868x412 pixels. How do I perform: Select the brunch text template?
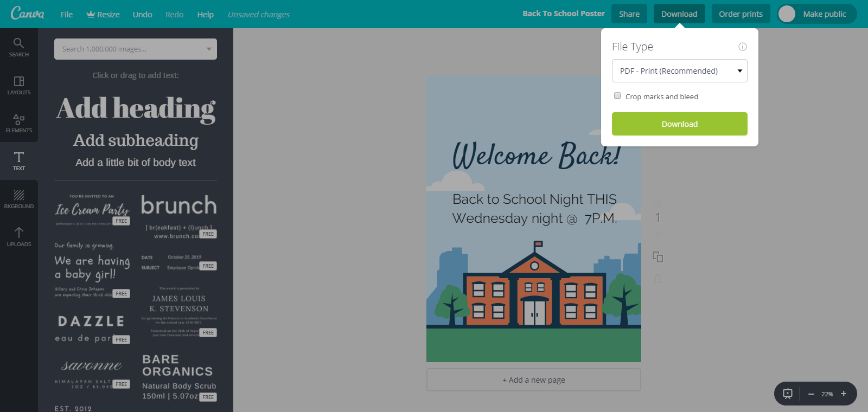coord(179,216)
